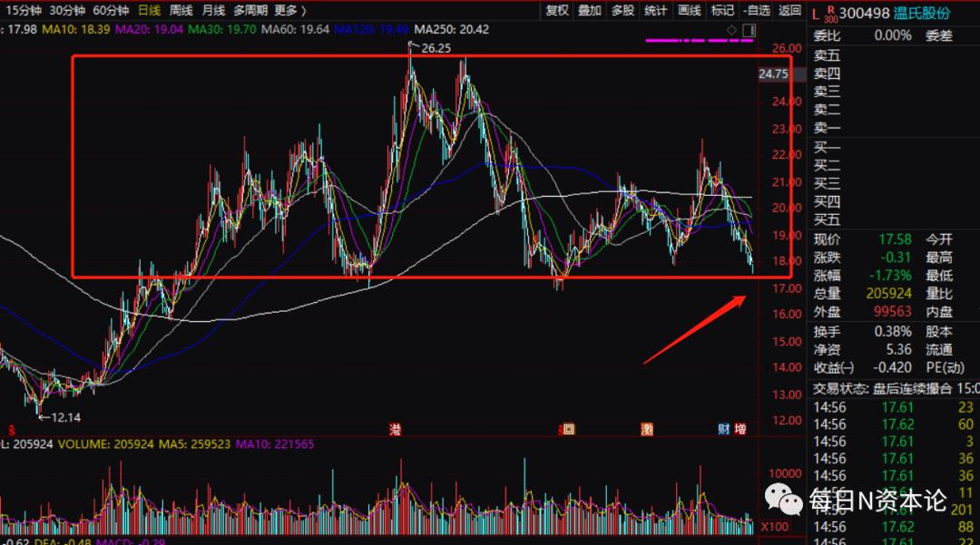This screenshot has height=545, width=980.
Task: Select the 周线 weekly chart tab
Action: [x=181, y=11]
